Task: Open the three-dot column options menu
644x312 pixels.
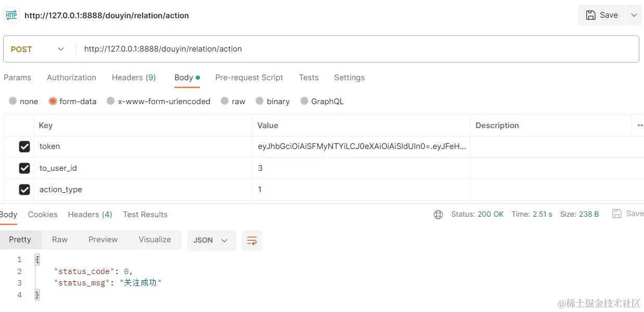Action: [x=640, y=126]
